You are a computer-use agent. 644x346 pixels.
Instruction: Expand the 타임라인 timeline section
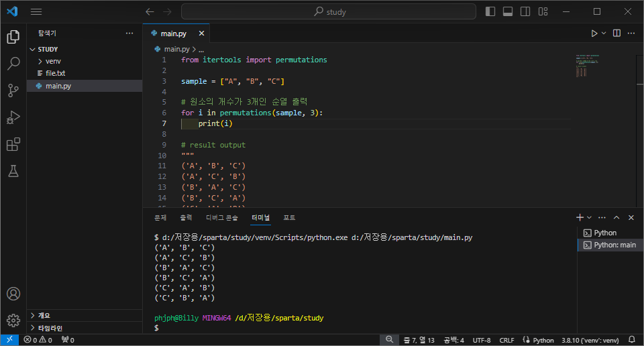[85, 328]
